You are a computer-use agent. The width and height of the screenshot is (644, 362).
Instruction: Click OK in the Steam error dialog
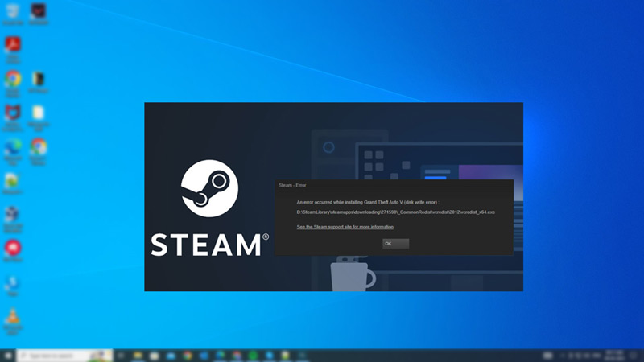(395, 244)
